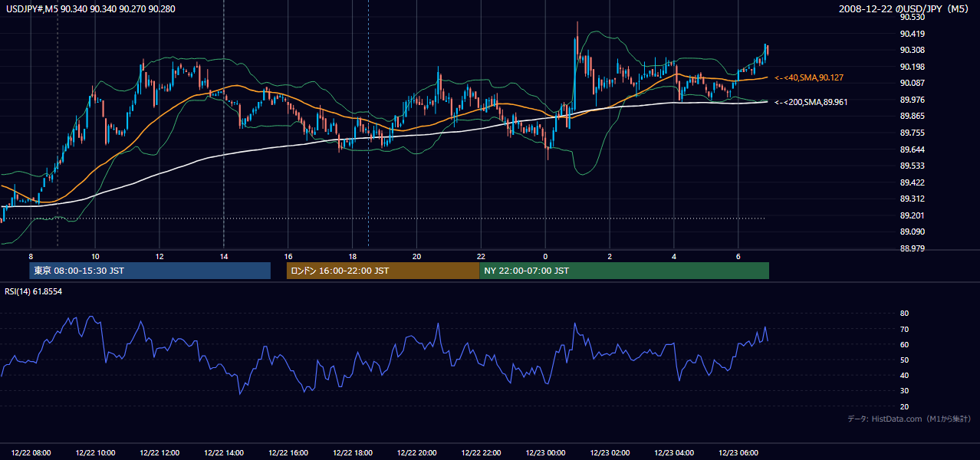Click the 89.201 price axis label

913,215
